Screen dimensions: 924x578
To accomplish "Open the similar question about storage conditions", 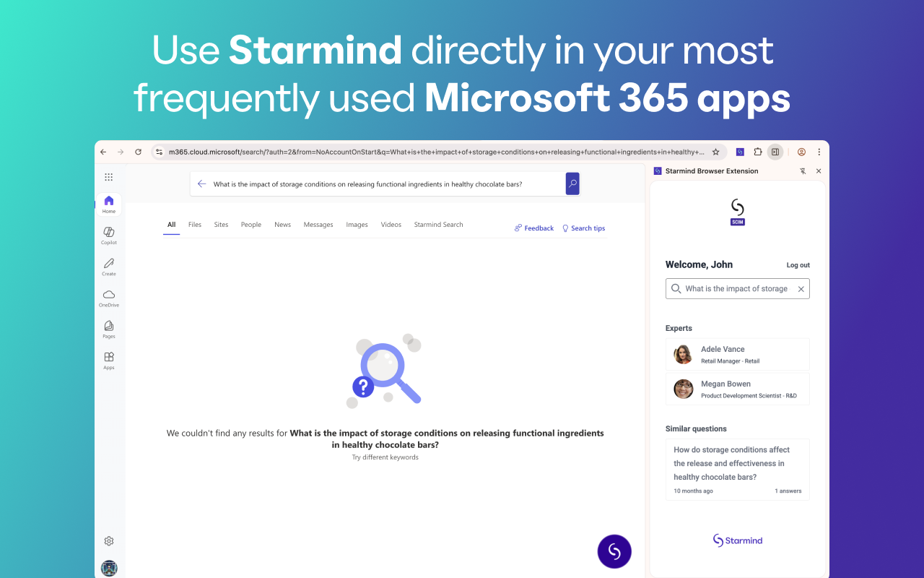I will click(738, 470).
